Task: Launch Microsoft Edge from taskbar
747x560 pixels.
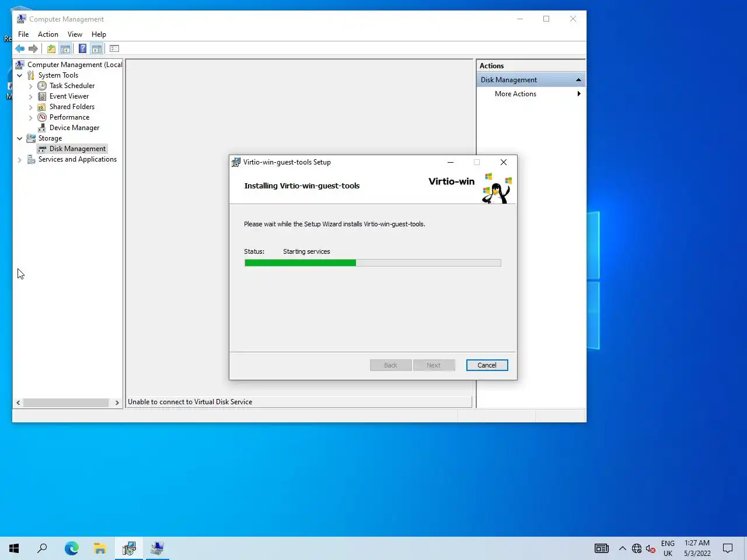Action: click(72, 548)
